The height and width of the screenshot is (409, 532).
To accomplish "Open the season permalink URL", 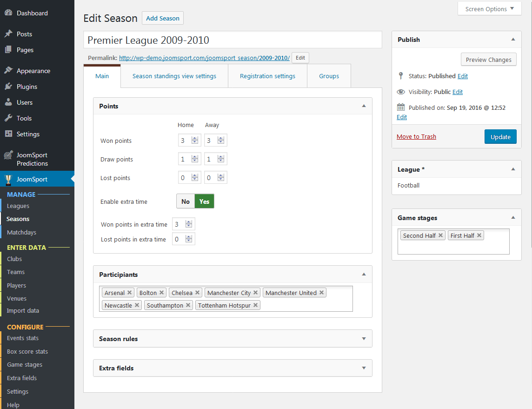I will pos(204,58).
